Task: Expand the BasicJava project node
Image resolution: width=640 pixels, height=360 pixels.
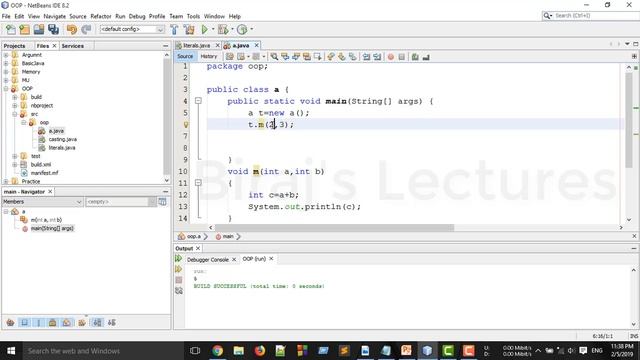Action: [6, 63]
